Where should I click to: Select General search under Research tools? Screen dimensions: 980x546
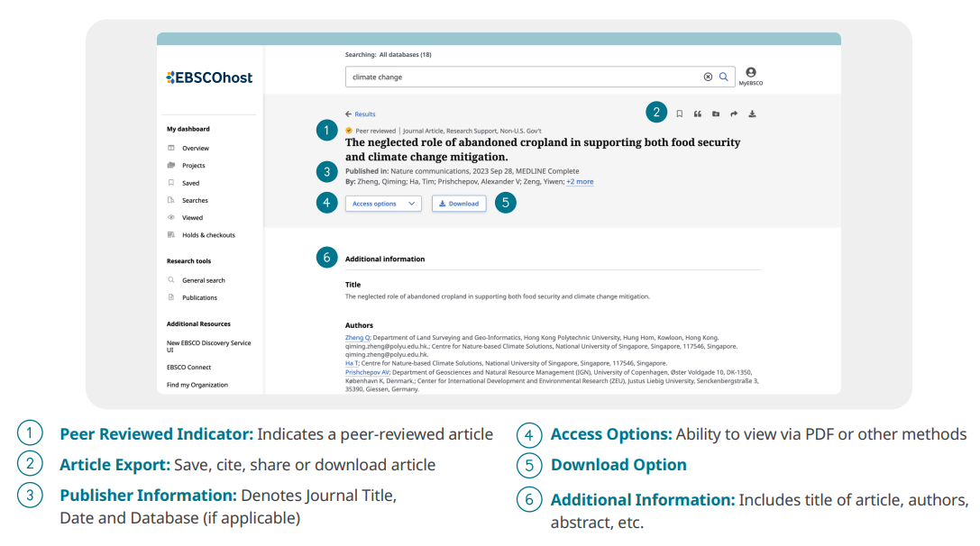click(204, 280)
